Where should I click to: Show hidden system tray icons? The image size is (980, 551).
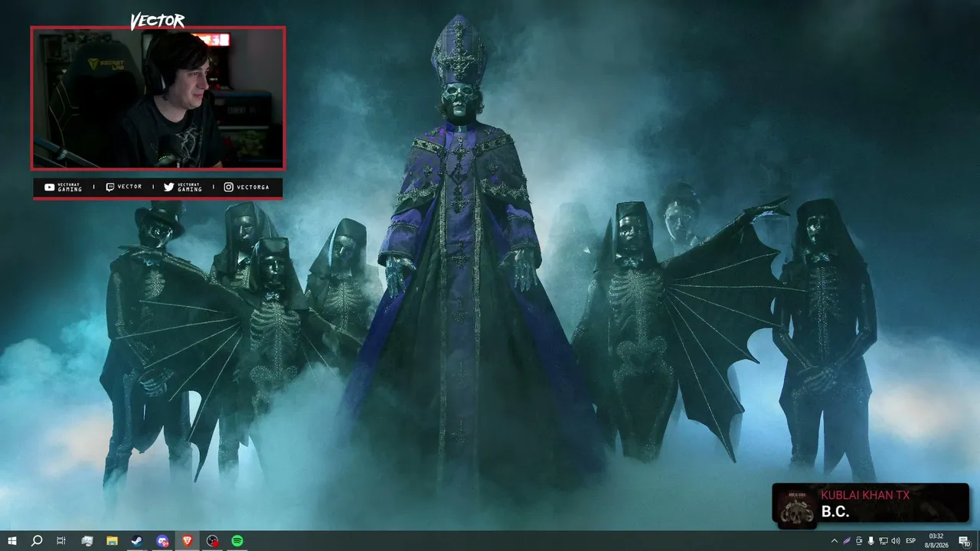(x=835, y=541)
